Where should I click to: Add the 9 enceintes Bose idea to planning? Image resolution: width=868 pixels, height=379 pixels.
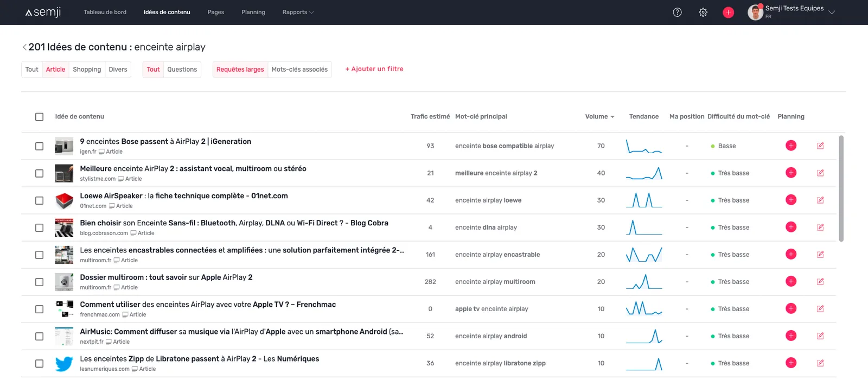[x=791, y=146]
